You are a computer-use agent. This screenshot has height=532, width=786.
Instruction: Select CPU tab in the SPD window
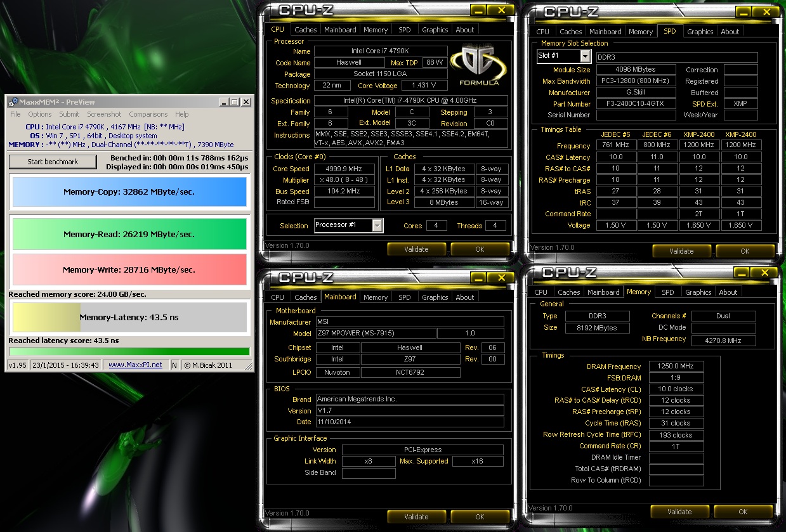point(543,32)
